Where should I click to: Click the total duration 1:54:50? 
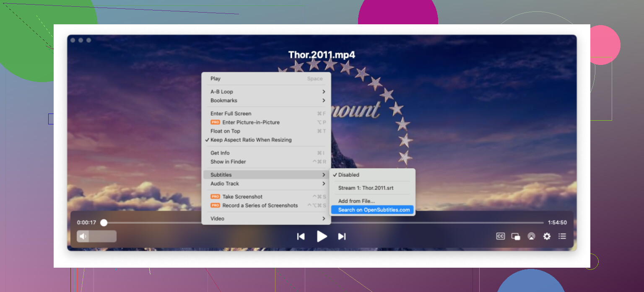point(557,222)
